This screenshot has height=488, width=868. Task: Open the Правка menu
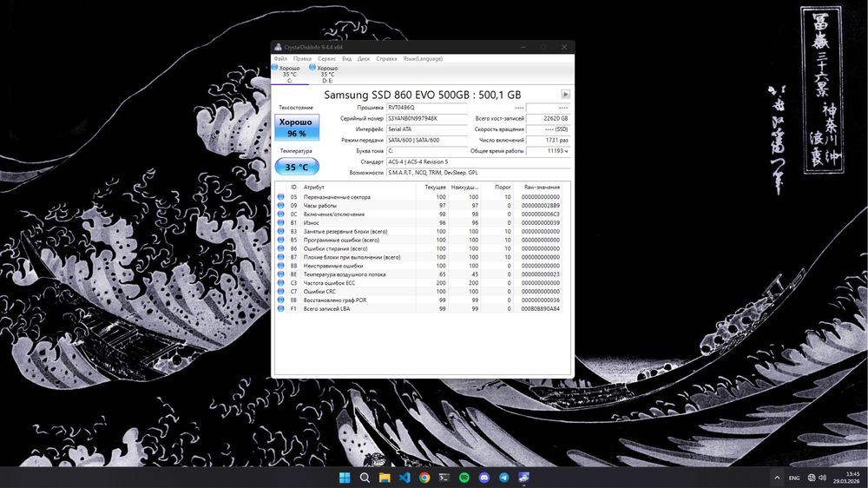point(302,59)
